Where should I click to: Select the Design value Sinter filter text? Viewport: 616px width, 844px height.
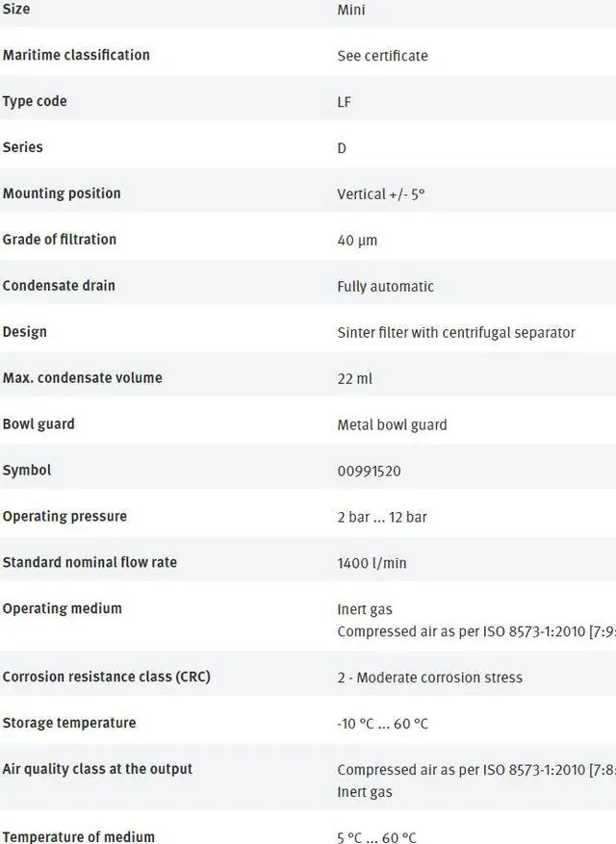(456, 333)
